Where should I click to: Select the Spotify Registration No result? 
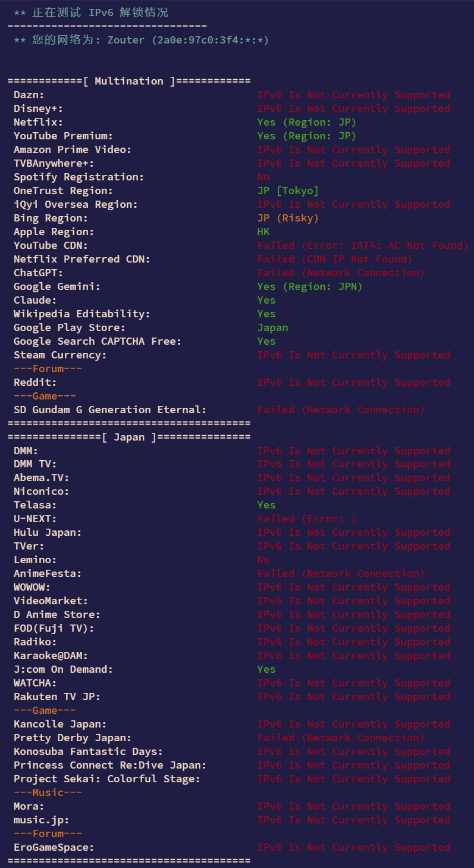263,177
